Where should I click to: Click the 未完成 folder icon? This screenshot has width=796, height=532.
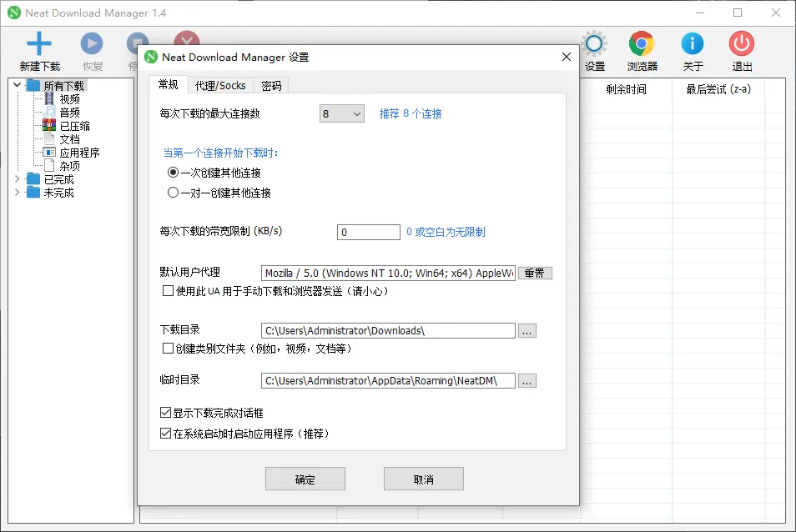[x=33, y=193]
